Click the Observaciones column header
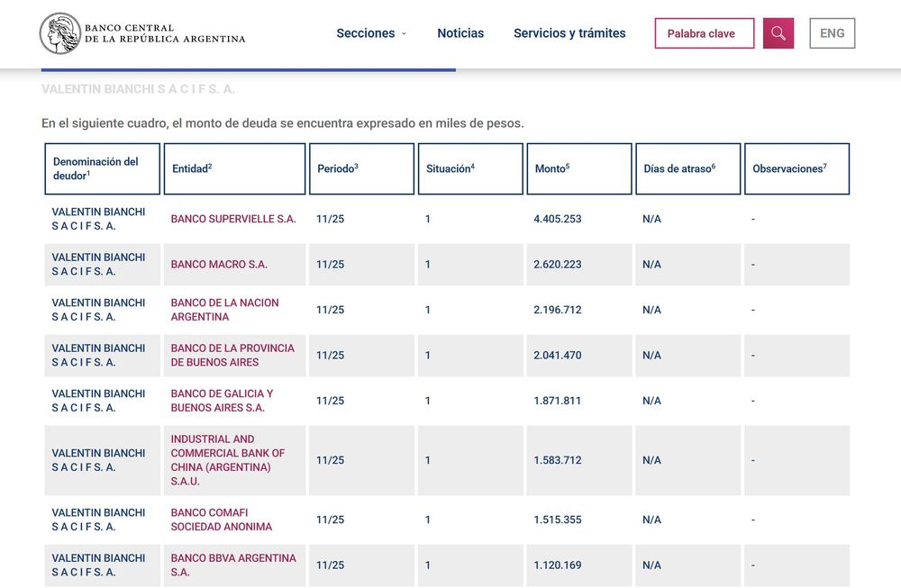The height and width of the screenshot is (588, 901). [x=796, y=168]
